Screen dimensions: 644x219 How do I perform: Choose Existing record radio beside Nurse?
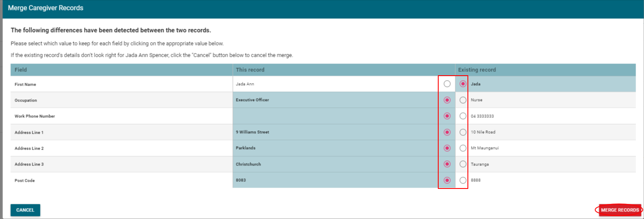click(463, 100)
